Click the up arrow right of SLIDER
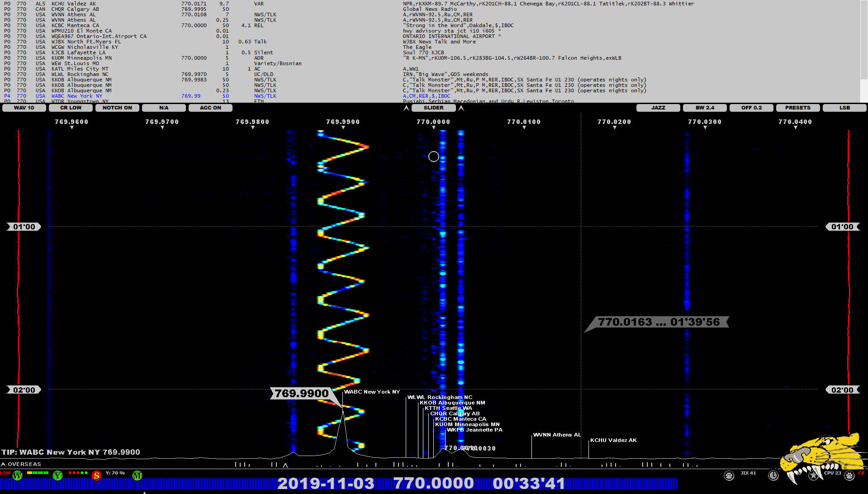Viewport: 868px width, 494px height. [461, 108]
